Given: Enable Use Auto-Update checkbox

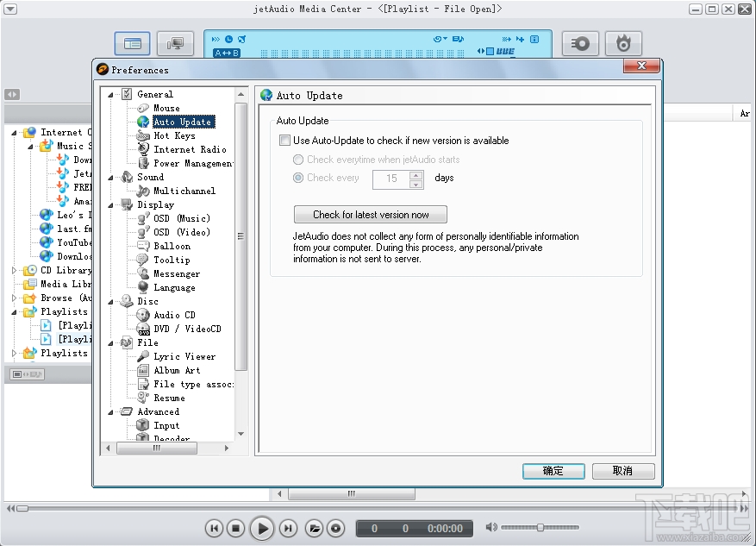Looking at the screenshot, I should (284, 141).
